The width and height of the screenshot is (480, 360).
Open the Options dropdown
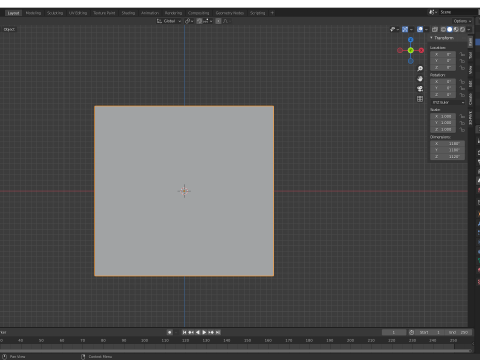pos(462,21)
